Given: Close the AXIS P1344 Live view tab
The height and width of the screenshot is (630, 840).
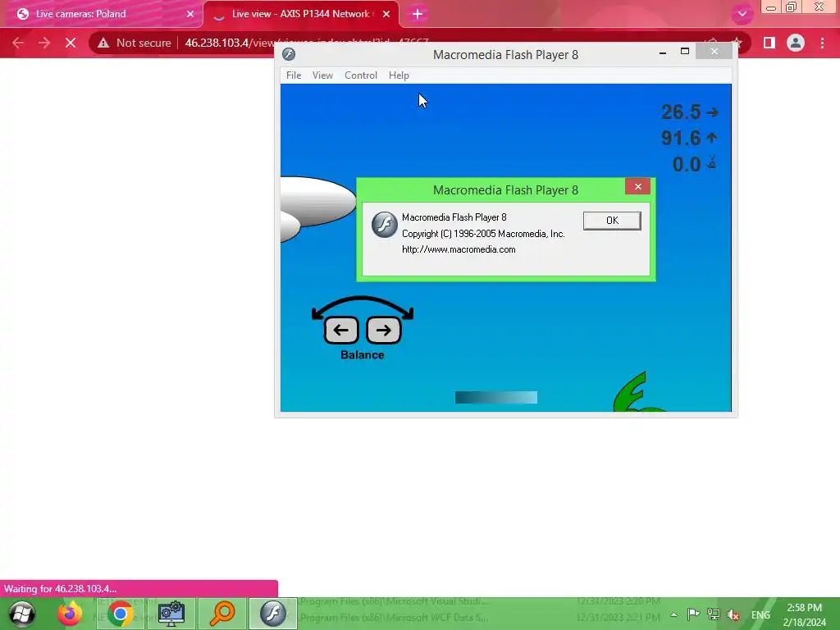Looking at the screenshot, I should (386, 14).
